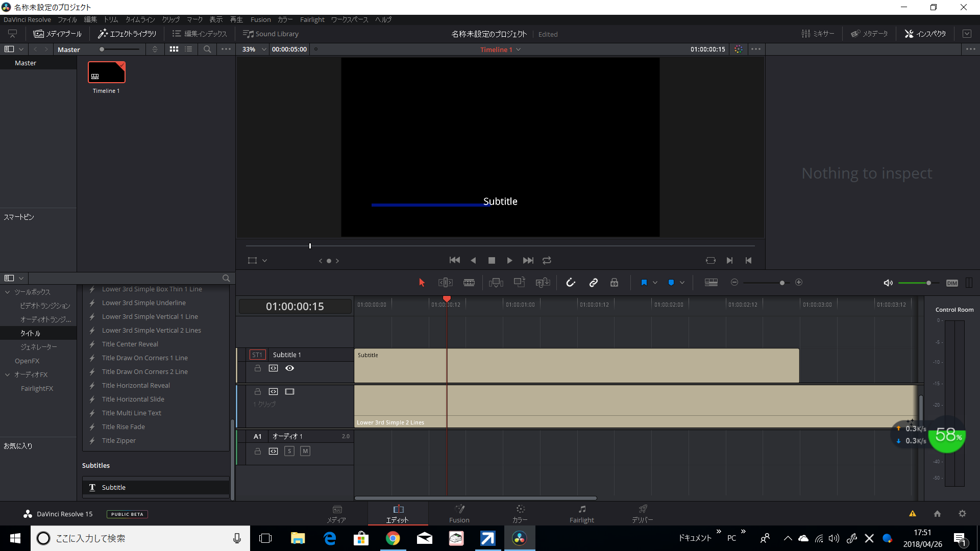Open the Fusion menu in menu bar
This screenshot has width=980, height=551.
260,19
